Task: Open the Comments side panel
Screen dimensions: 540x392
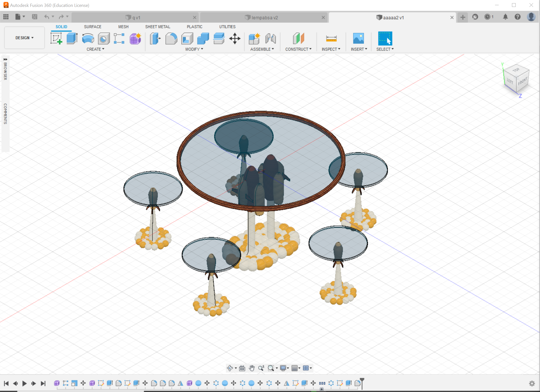Action: [5, 114]
